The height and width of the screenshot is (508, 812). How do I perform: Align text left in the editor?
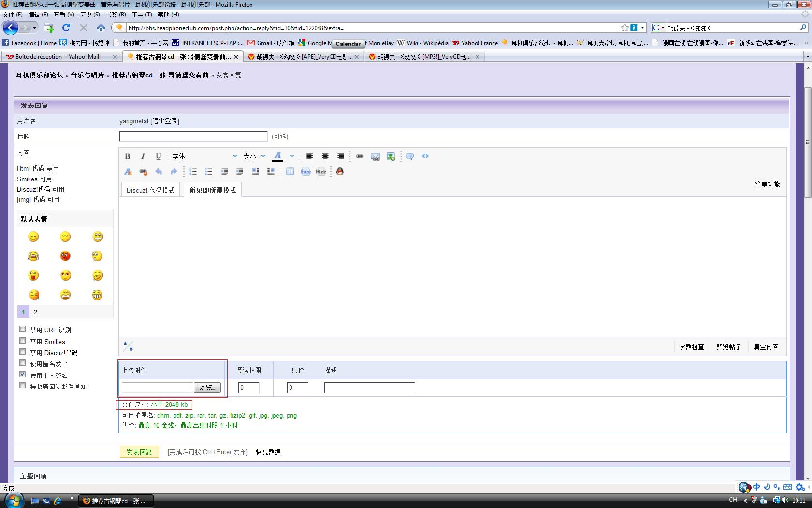(310, 156)
